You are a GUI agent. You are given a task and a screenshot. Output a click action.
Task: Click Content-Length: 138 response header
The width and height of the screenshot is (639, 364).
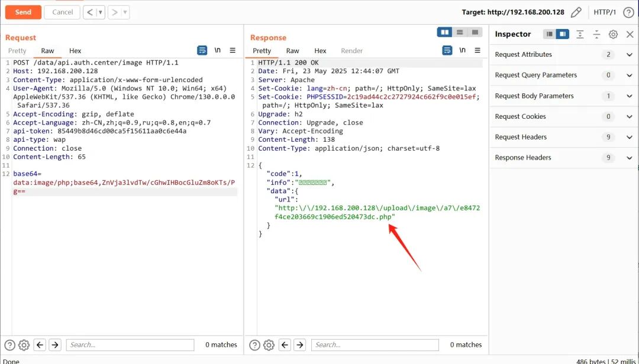point(296,139)
